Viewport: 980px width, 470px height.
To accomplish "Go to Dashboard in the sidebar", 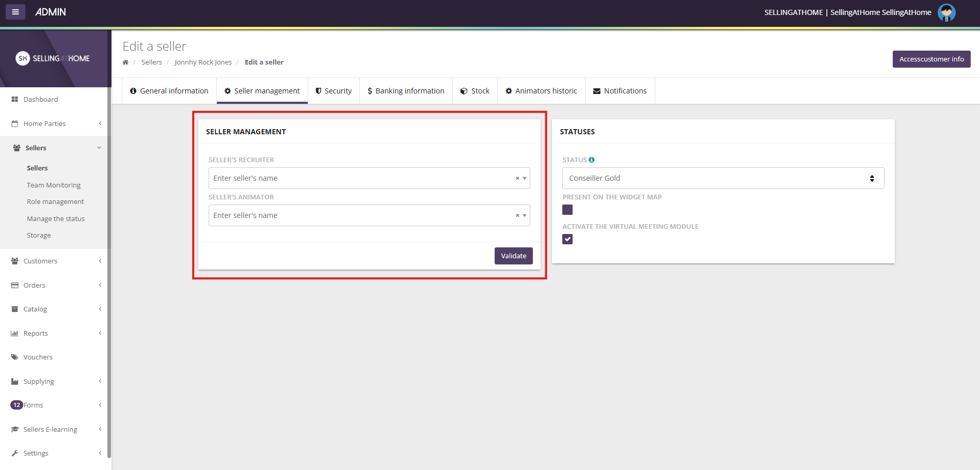I will (40, 100).
